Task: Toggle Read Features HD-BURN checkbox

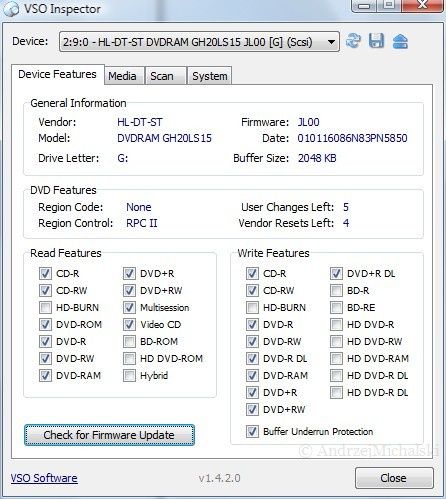Action: pos(45,307)
